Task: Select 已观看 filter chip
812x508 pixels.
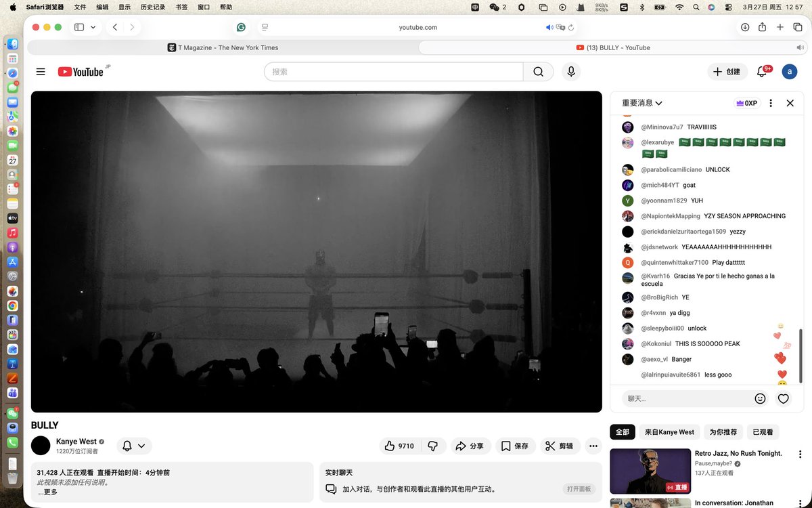Action: coord(762,431)
